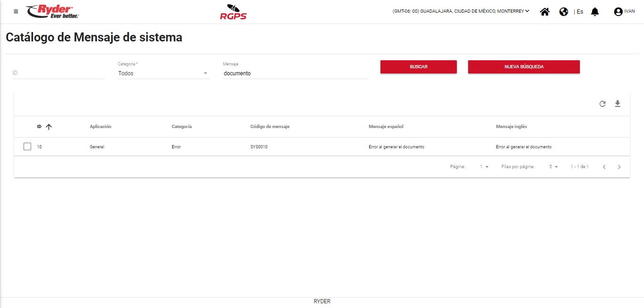The width and height of the screenshot is (644, 308).
Task: Click the BUSCAR button
Action: (418, 67)
